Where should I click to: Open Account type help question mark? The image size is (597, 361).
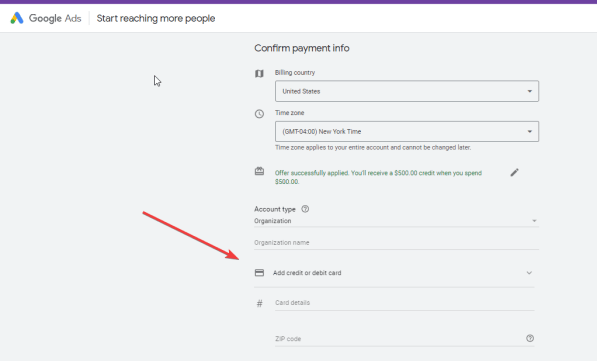click(305, 209)
